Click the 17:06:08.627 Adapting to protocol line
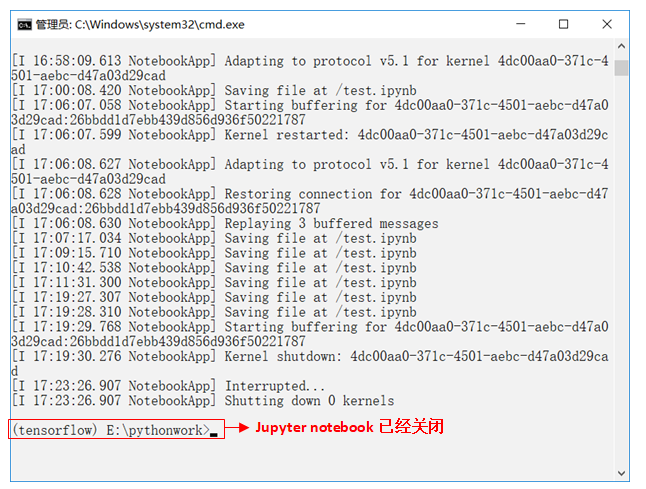Viewport: 646px width, 489px height. 310,172
